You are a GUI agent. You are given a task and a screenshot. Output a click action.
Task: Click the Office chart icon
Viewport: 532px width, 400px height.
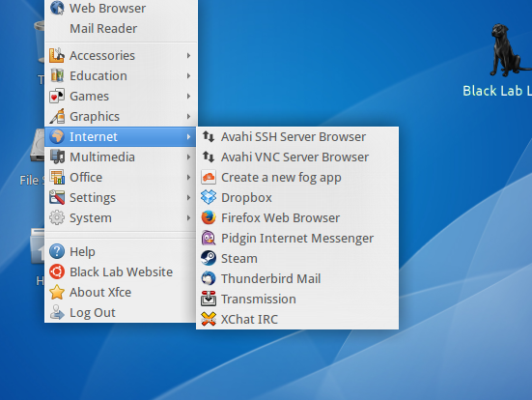[x=57, y=177]
